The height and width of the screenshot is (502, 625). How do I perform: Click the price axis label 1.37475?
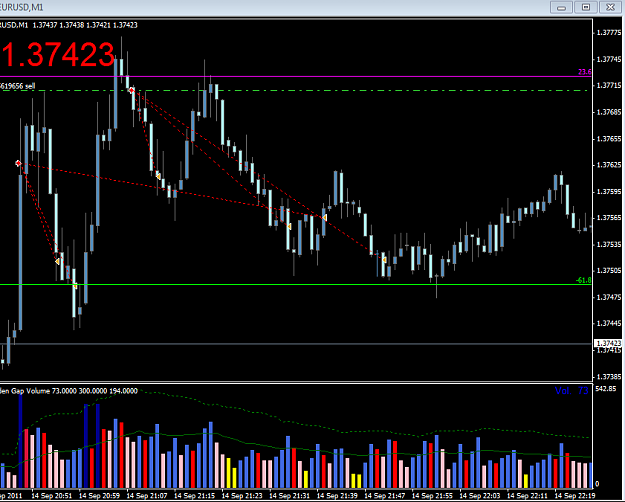click(608, 297)
